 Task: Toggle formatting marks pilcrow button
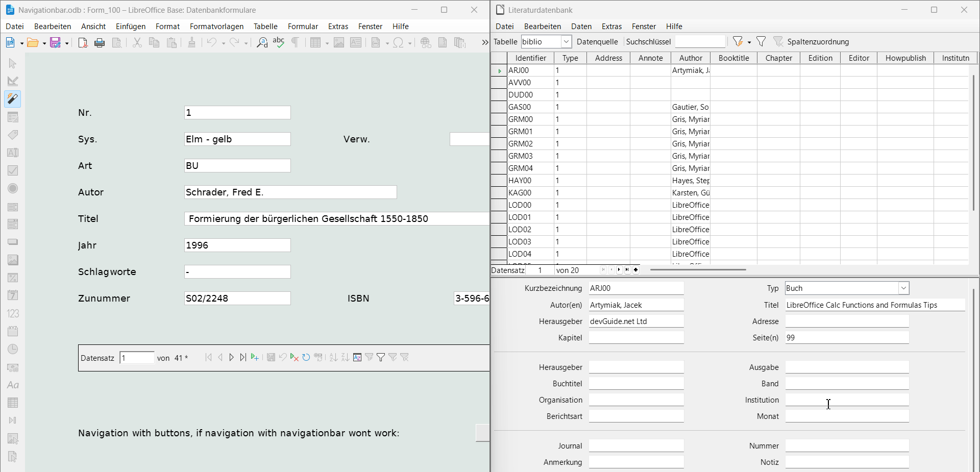point(295,43)
